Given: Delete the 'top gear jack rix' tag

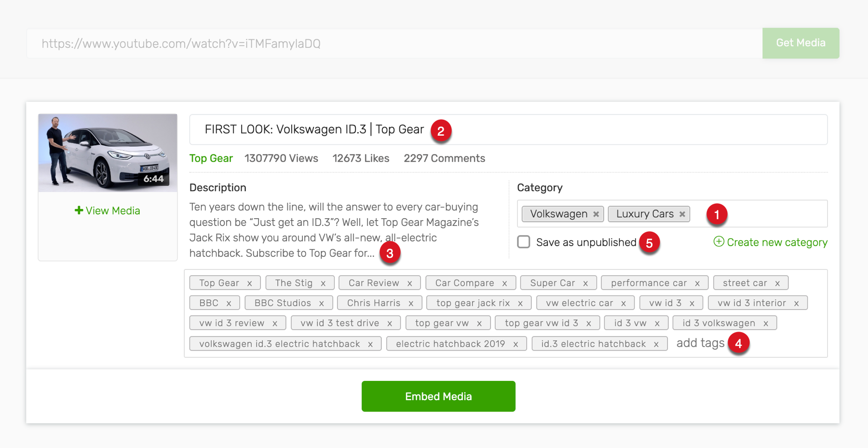Looking at the screenshot, I should tap(520, 303).
